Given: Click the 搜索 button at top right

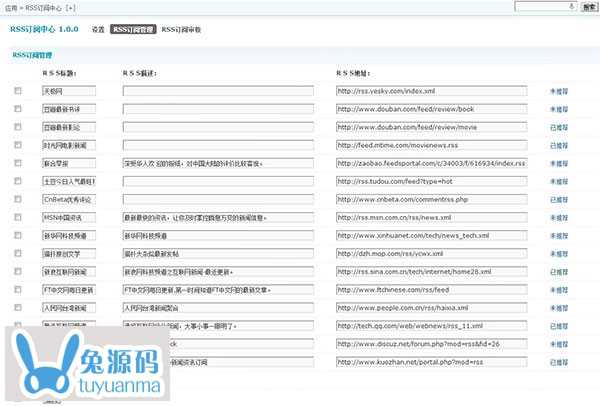Looking at the screenshot, I should click(589, 7).
